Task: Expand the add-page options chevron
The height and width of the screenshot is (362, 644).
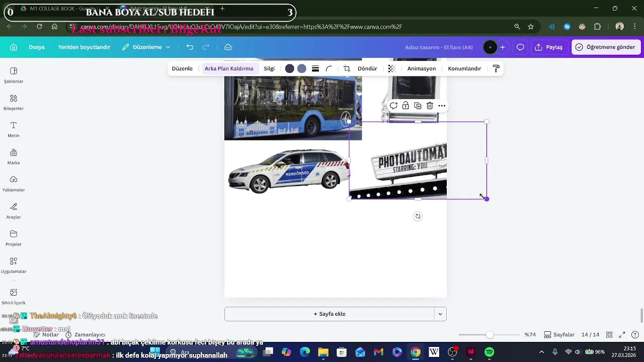Action: point(440,314)
